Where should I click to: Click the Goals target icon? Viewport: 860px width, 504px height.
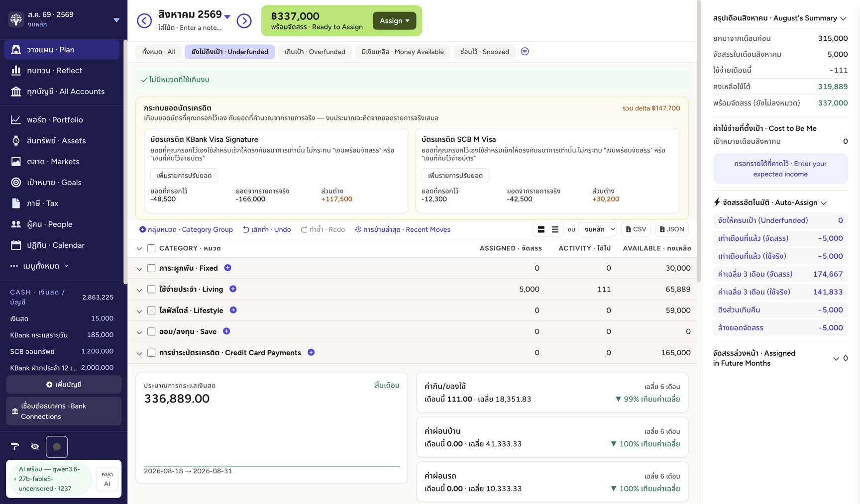[x=16, y=183]
